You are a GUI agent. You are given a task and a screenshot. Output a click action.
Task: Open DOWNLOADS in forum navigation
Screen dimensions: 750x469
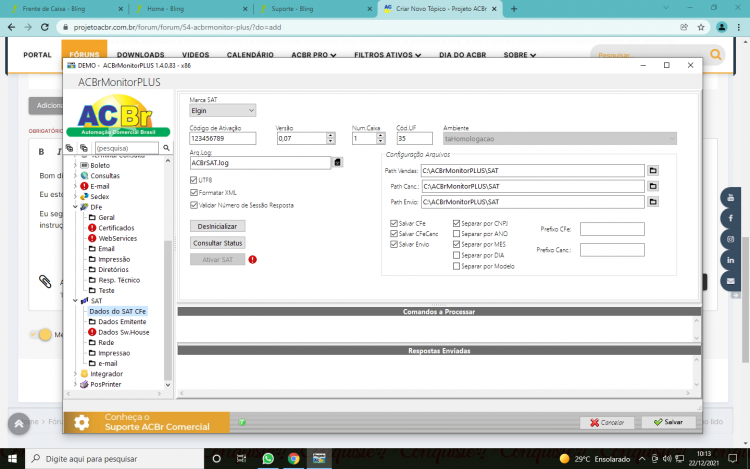point(141,55)
